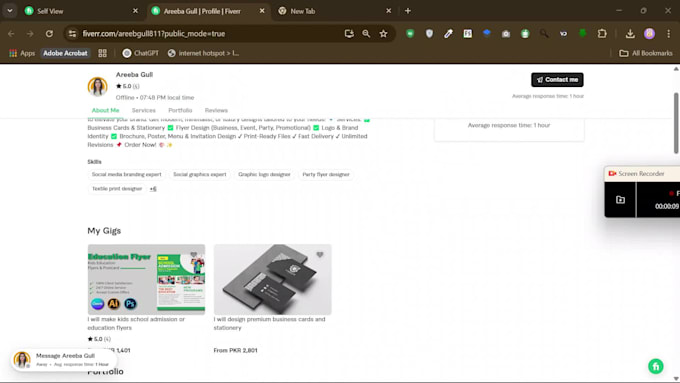This screenshot has width=680, height=383.
Task: Click the 5.0 rating next to profile name
Action: [x=128, y=86]
